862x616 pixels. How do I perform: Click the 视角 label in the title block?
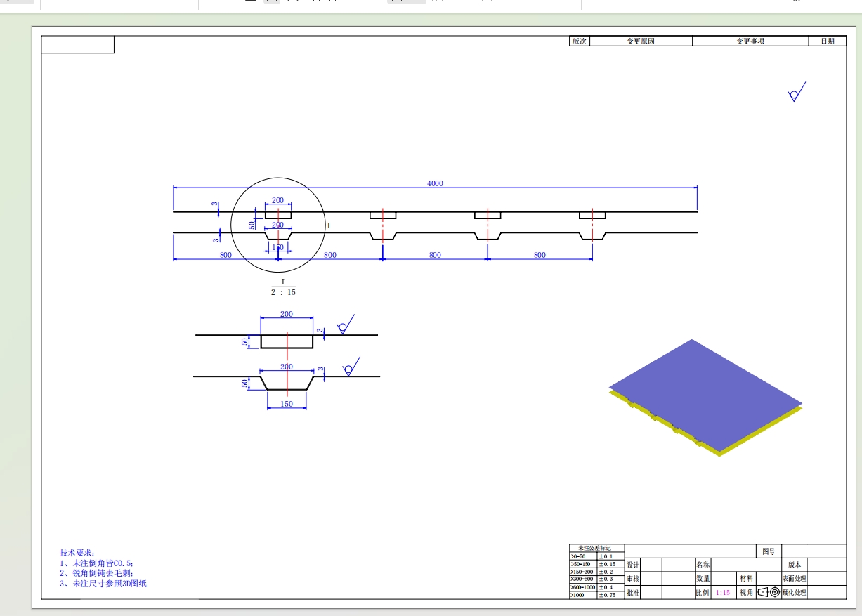click(x=746, y=592)
